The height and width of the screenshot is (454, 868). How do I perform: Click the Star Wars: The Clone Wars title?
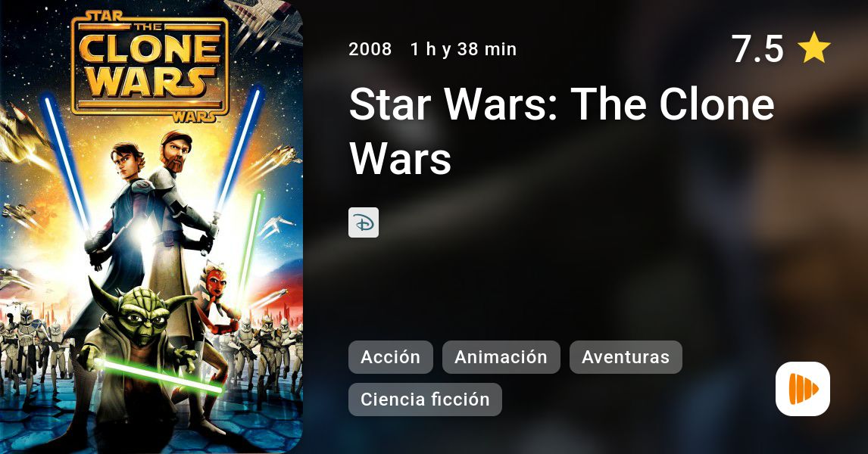click(x=561, y=131)
